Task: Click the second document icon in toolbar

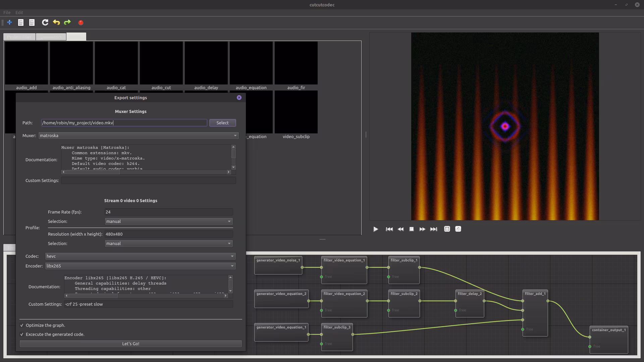Action: coord(32,22)
